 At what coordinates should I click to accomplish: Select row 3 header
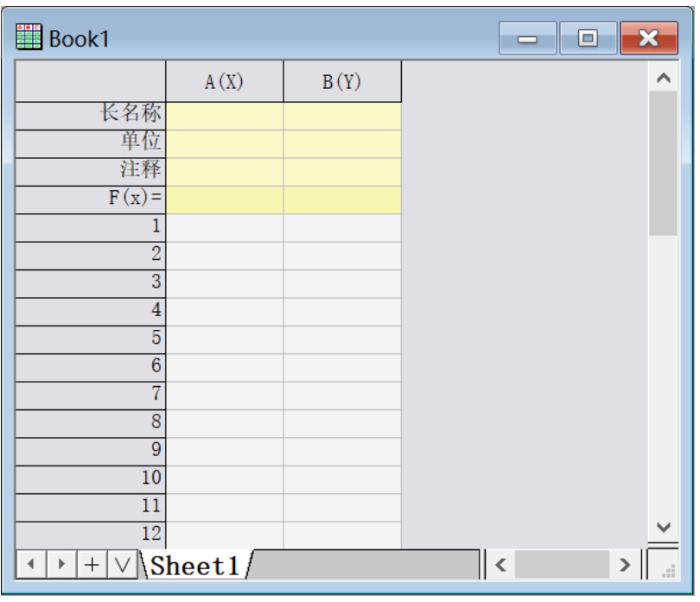tap(91, 284)
